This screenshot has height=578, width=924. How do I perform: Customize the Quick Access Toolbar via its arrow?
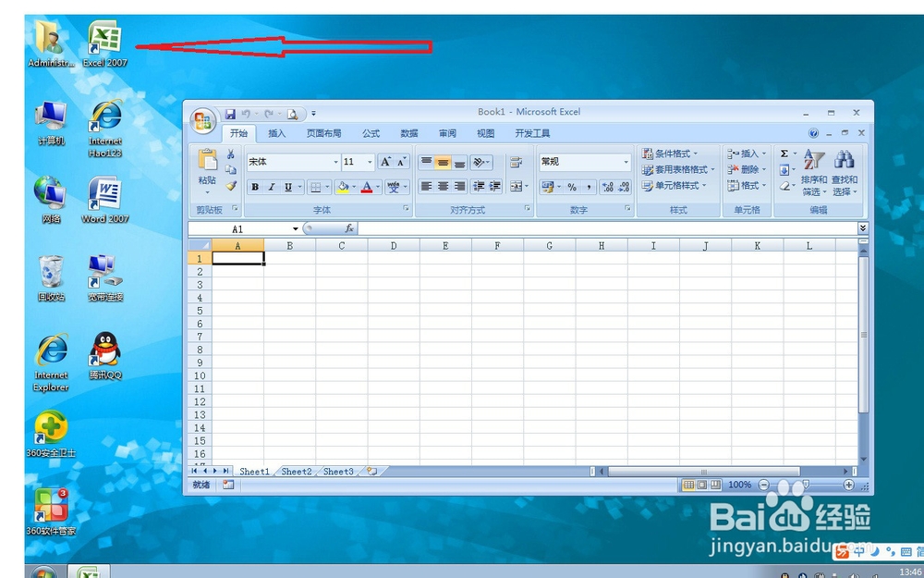pos(313,113)
